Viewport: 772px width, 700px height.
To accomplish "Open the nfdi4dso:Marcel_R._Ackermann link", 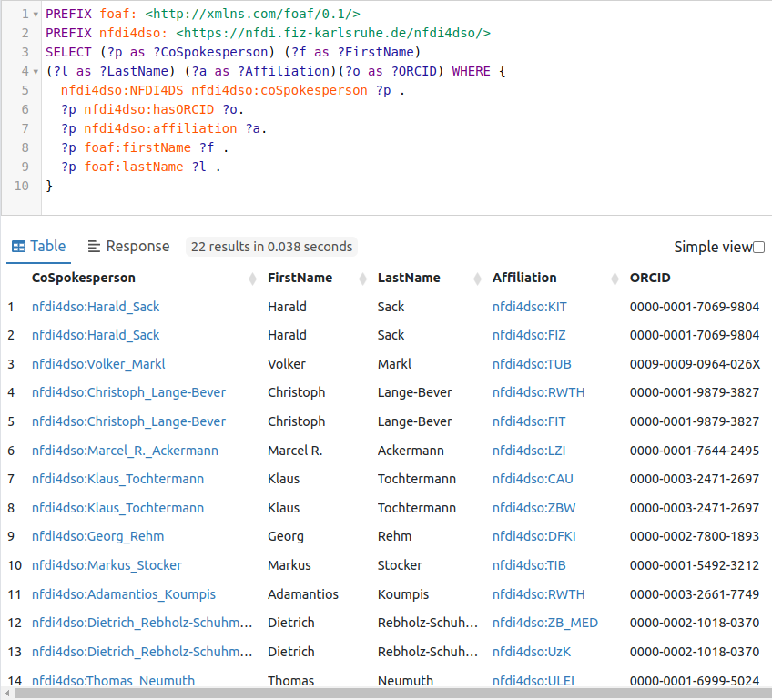I will [x=125, y=451].
